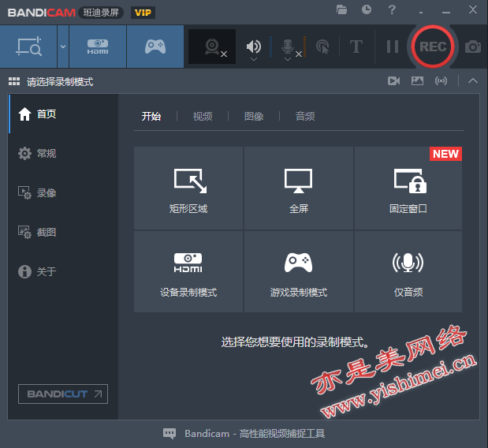Toggle the speaker sound icon

pos(253,46)
